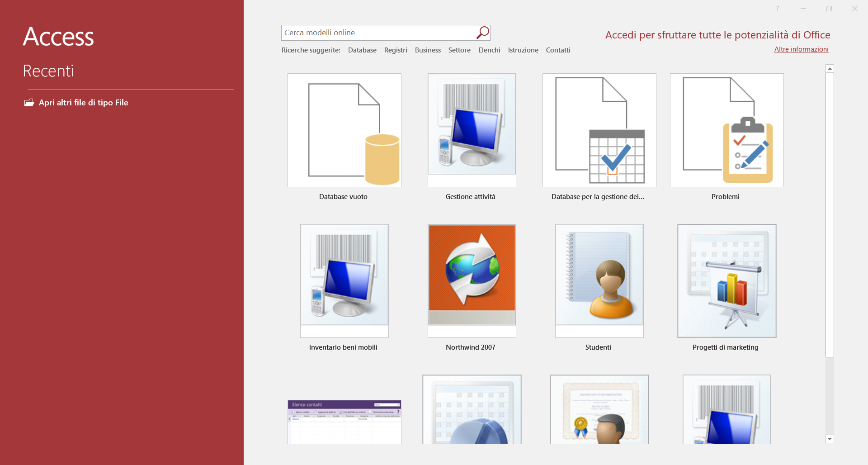The image size is (868, 465).
Task: Click the template list scrollbar thumb
Action: click(830, 215)
